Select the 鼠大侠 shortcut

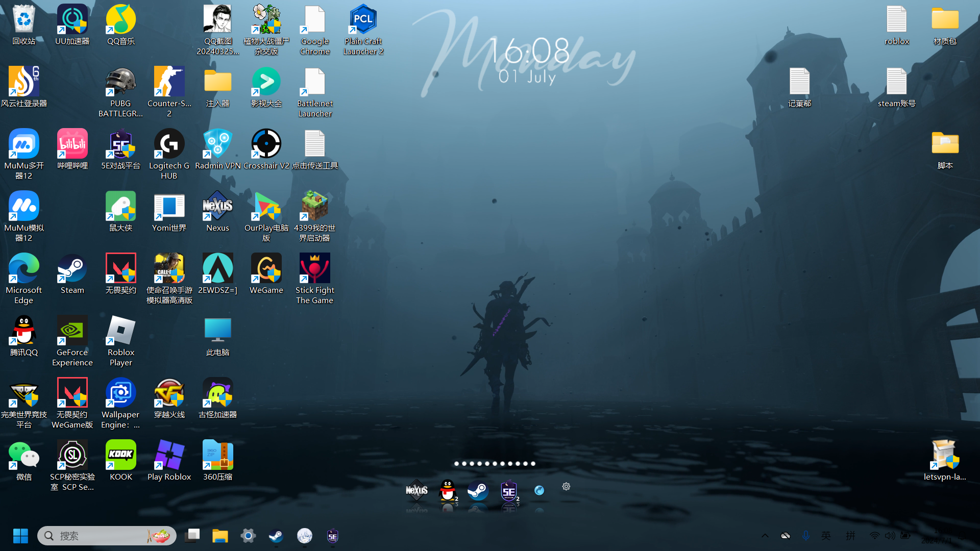tap(121, 212)
